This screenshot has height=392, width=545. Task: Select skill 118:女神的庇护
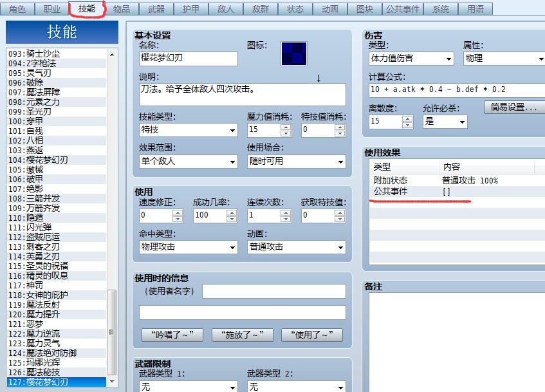pos(57,295)
